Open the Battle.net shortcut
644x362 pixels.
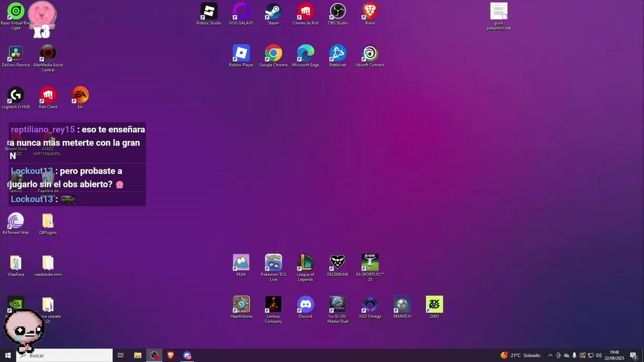click(338, 56)
